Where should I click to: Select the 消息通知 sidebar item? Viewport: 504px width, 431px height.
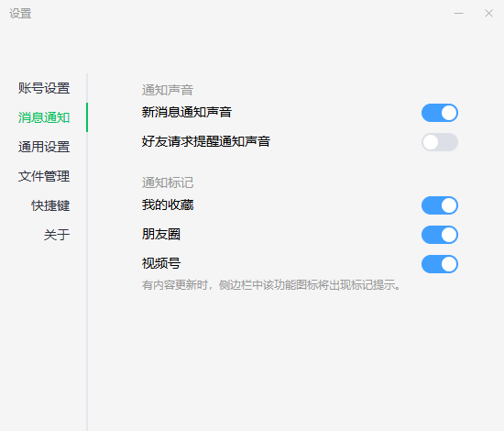44,117
